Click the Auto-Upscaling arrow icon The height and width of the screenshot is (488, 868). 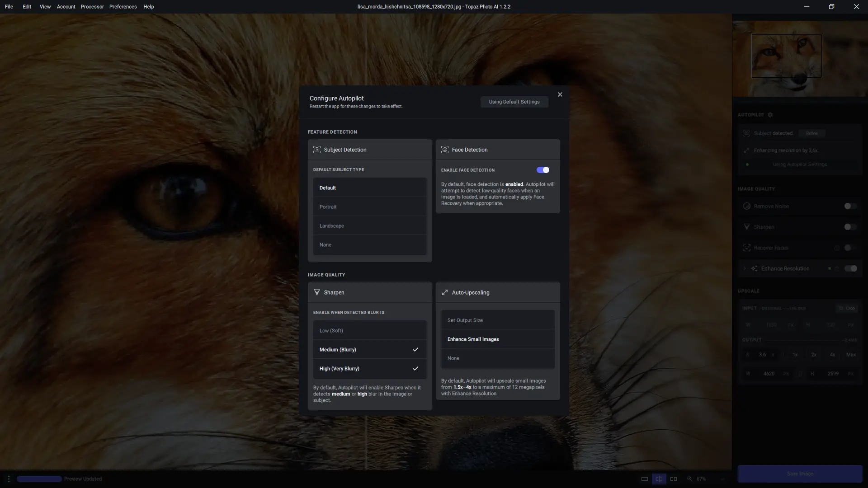[445, 292]
